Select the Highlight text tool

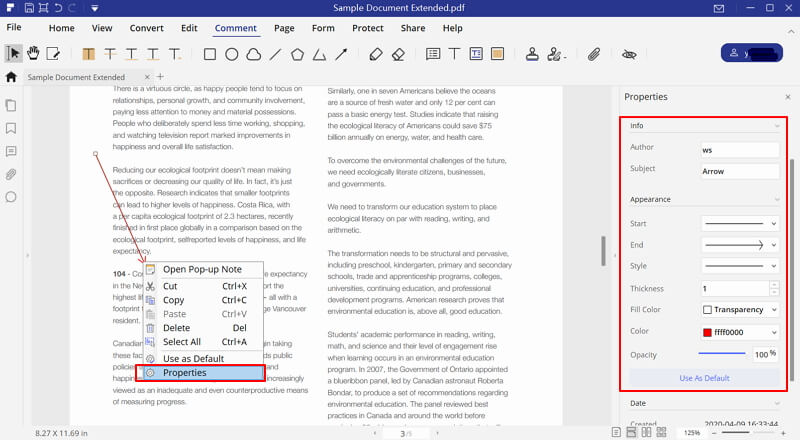click(x=88, y=54)
